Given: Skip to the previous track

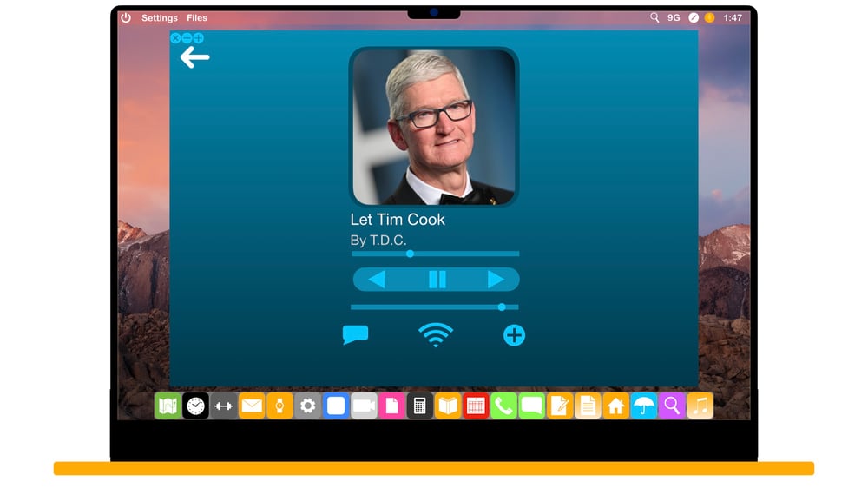Looking at the screenshot, I should coord(377,280).
